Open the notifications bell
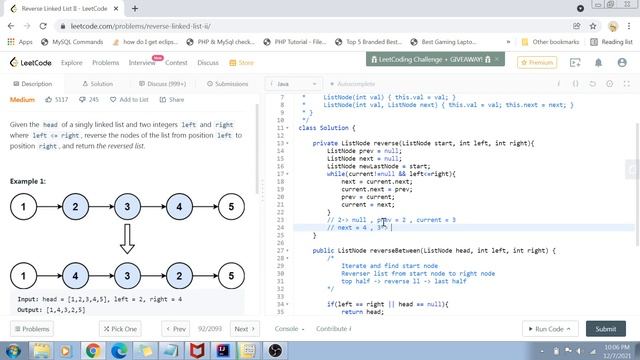This screenshot has height=360, width=640. [598, 62]
